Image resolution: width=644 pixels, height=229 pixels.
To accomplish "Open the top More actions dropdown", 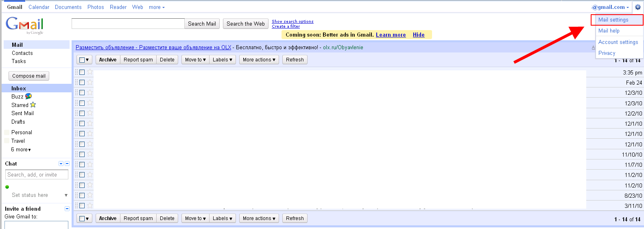I will pos(259,60).
